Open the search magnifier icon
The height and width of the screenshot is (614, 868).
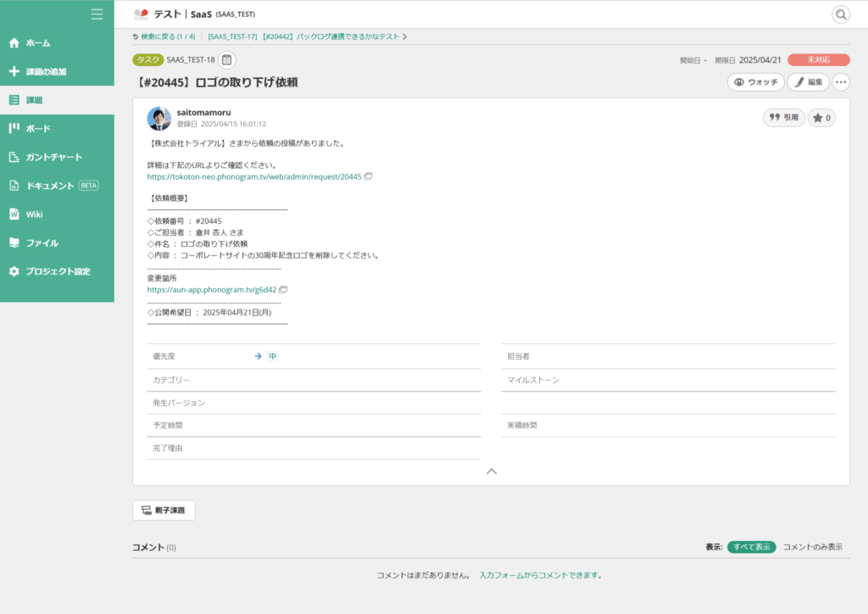[x=841, y=14]
